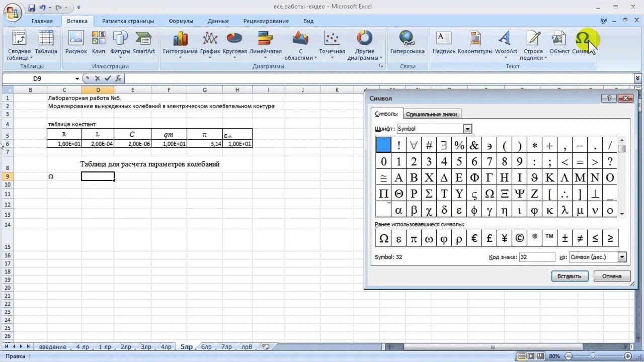Open the Вид ribbon tab
The width and height of the screenshot is (644, 362).
point(308,21)
